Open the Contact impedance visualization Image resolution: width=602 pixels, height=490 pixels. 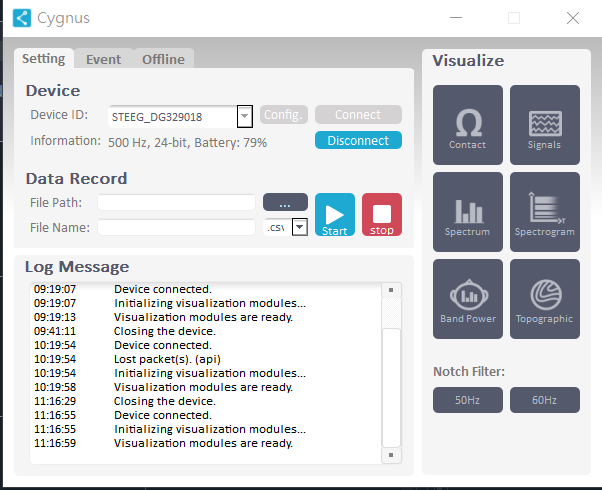pyautogui.click(x=468, y=125)
